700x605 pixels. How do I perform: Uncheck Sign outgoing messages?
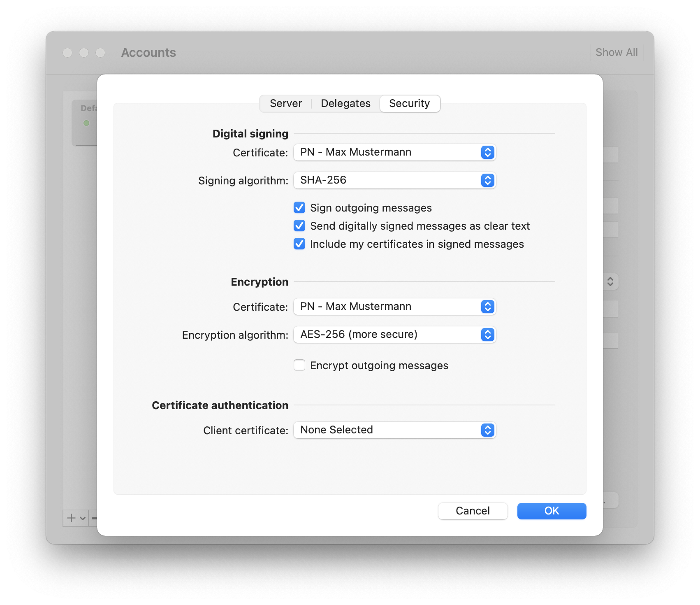[299, 208]
